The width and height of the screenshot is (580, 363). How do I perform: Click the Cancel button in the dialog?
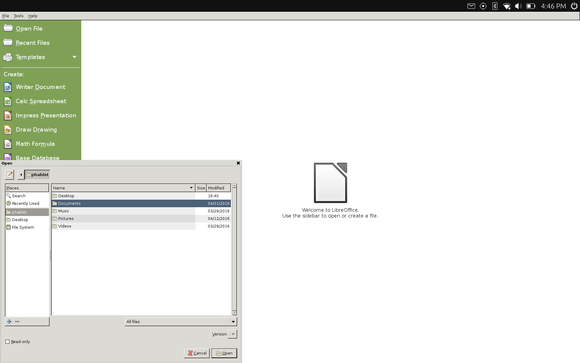pyautogui.click(x=197, y=353)
